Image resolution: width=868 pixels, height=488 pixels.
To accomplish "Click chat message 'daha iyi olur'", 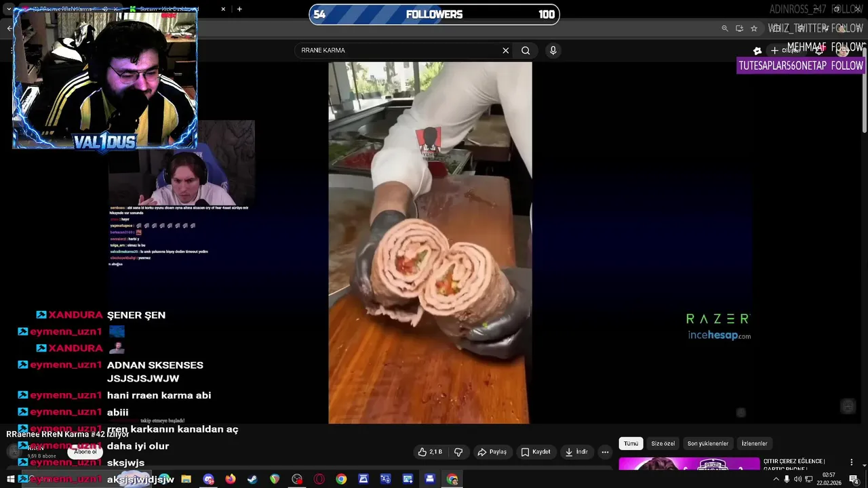I will click(138, 446).
